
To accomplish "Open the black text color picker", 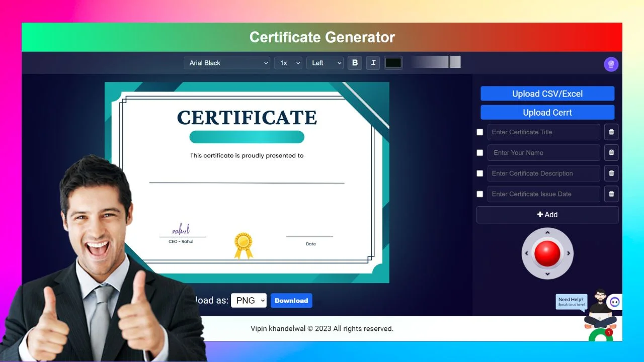I will pos(393,63).
